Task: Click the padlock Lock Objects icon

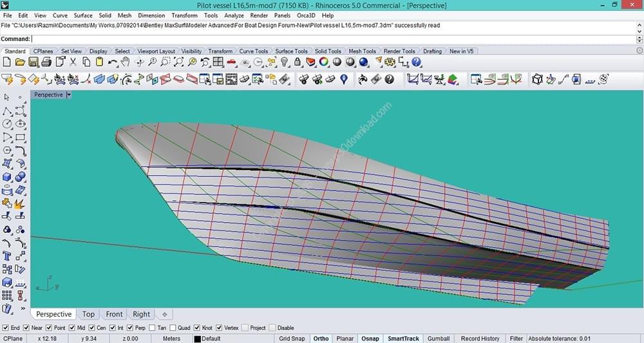Action: pos(298,62)
